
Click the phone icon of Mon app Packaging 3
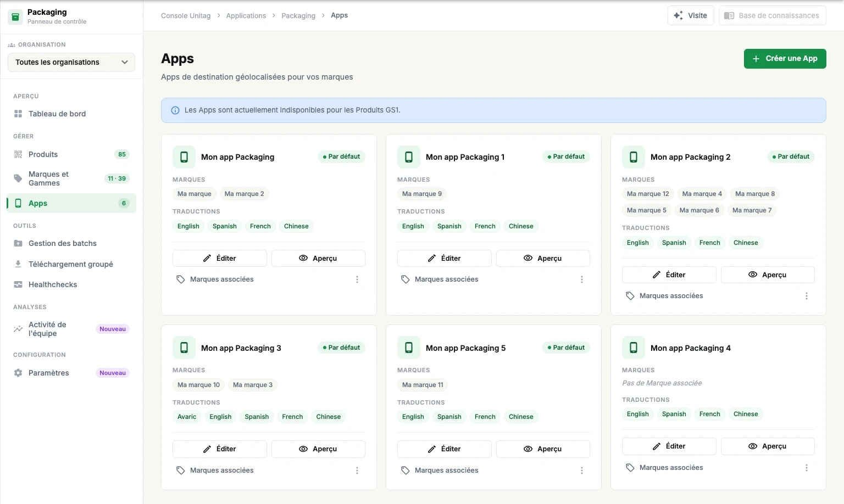pos(184,348)
